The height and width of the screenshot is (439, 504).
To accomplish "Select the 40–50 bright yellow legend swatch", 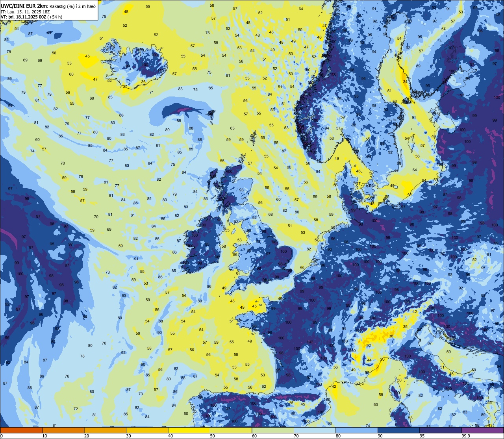I will point(189,430).
